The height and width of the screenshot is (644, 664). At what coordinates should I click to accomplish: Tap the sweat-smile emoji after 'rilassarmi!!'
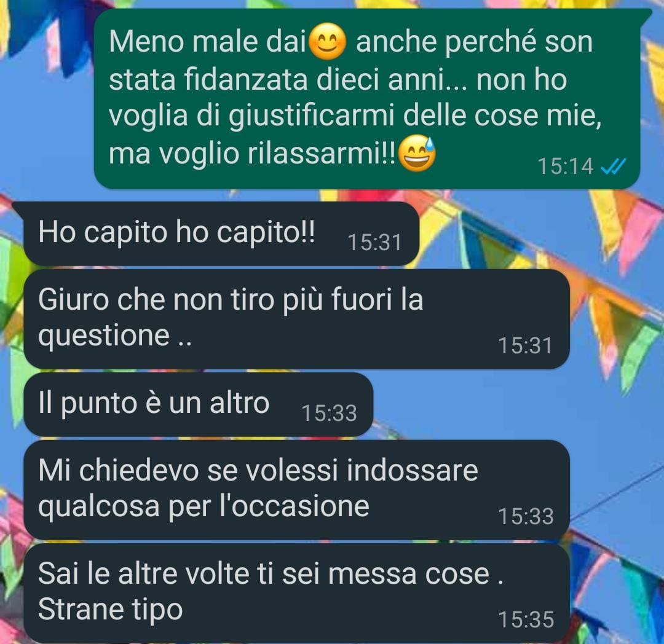click(417, 153)
